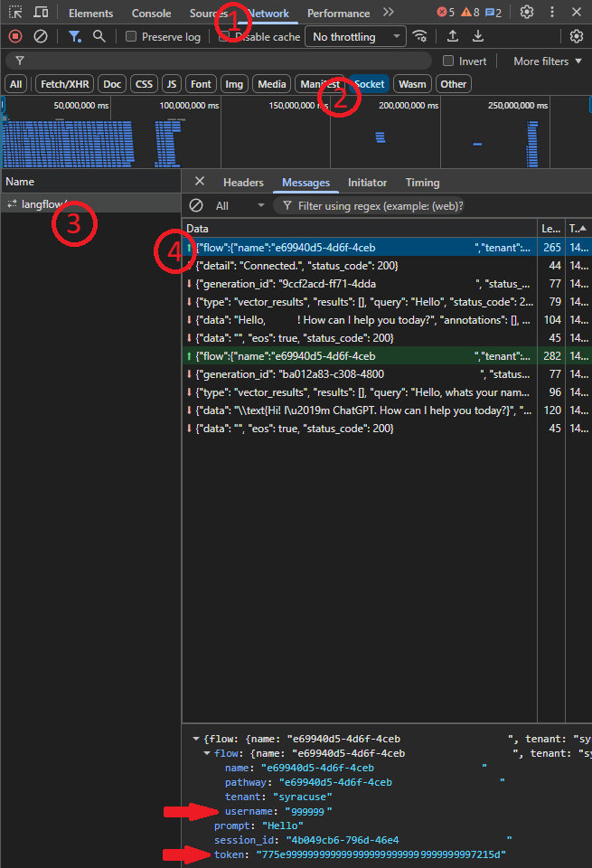This screenshot has height=868, width=592.
Task: Focus the network requests filter field
Action: coord(219,61)
